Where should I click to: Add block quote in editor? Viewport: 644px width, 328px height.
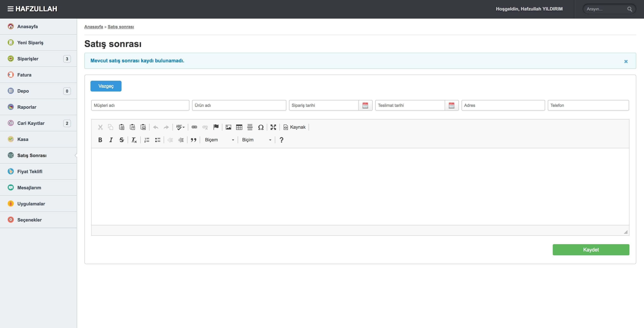(x=194, y=140)
